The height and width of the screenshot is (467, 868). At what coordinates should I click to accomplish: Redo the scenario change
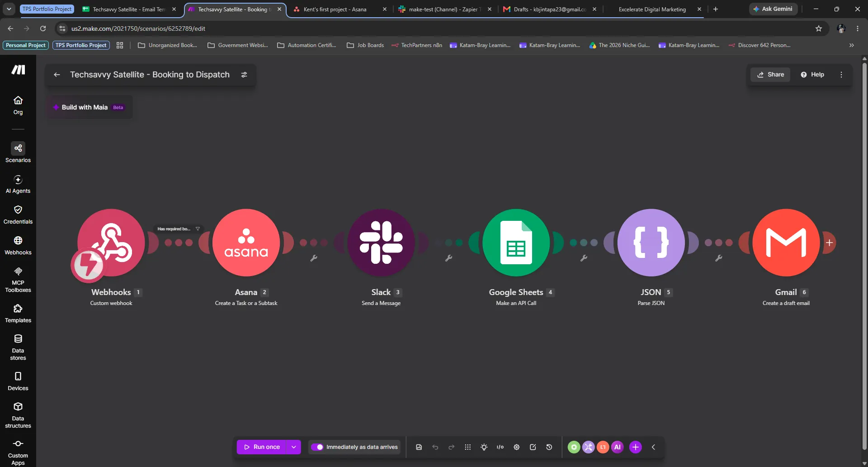tap(452, 447)
